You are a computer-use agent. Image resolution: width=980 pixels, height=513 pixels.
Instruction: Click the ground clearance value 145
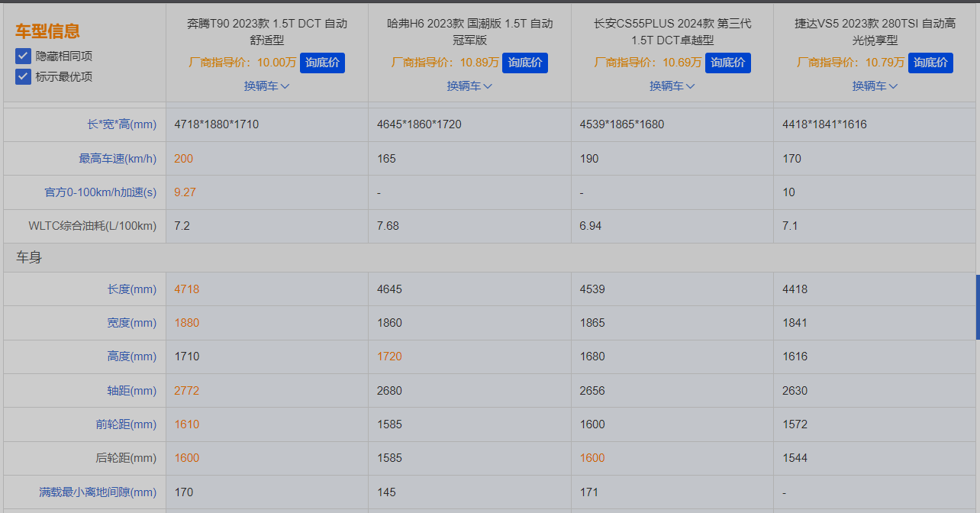click(x=386, y=492)
